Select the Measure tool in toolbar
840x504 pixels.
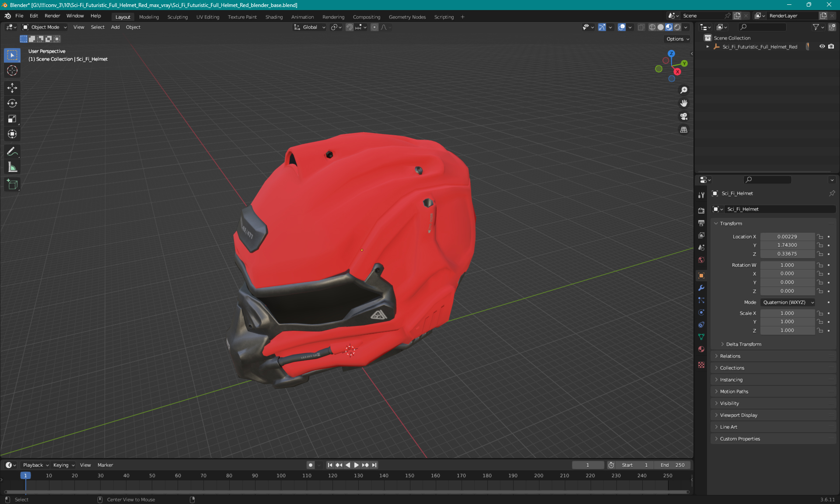coord(13,168)
